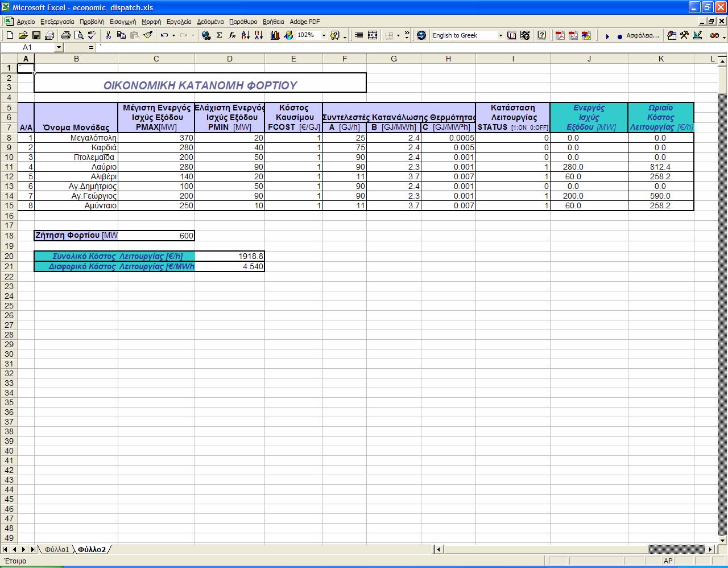The height and width of the screenshot is (568, 728).
Task: Open the Adobe PDF menu
Action: coord(305,22)
